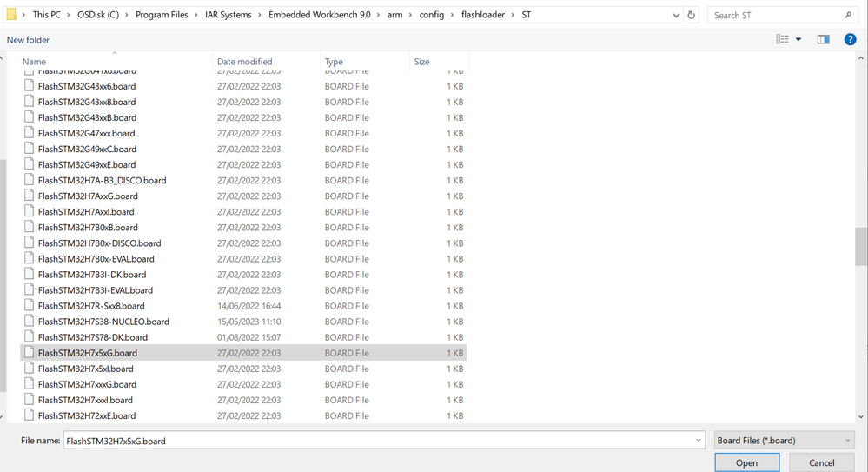Click the Cancel button
Image resolution: width=868 pixels, height=472 pixels.
pos(821,462)
